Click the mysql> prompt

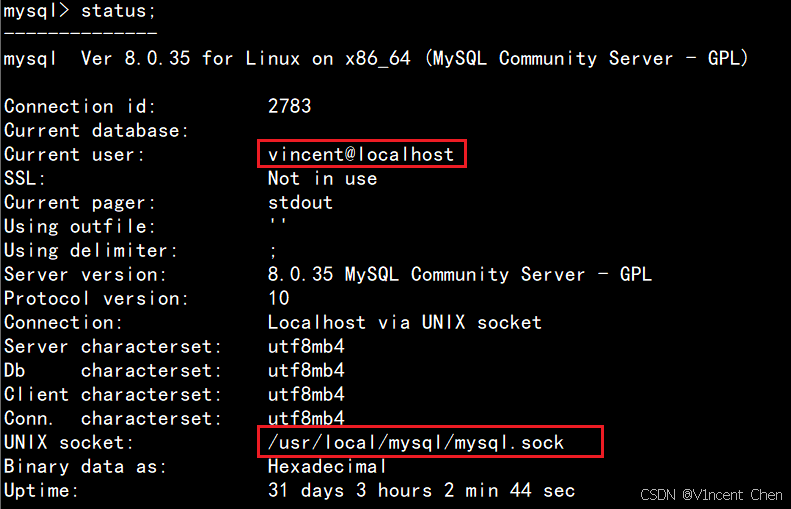click(x=36, y=11)
